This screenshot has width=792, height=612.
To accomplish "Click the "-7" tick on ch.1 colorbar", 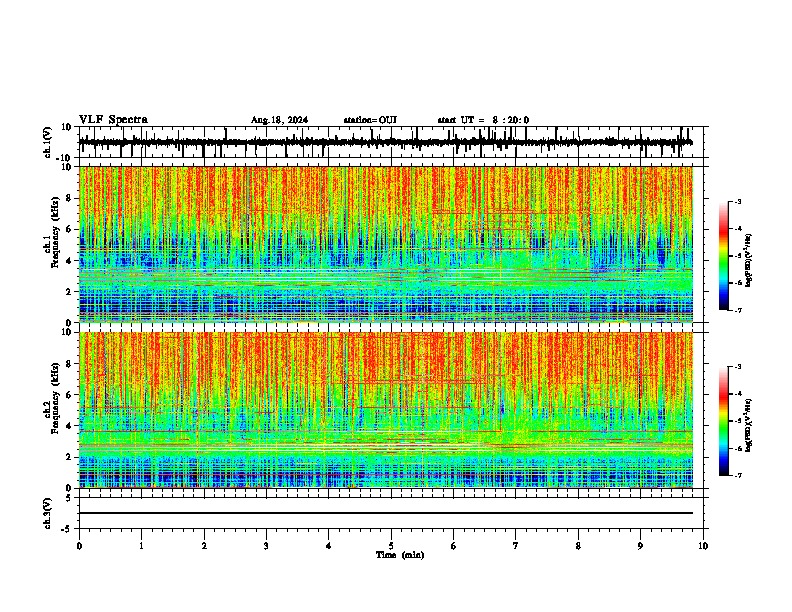I will pyautogui.click(x=738, y=310).
